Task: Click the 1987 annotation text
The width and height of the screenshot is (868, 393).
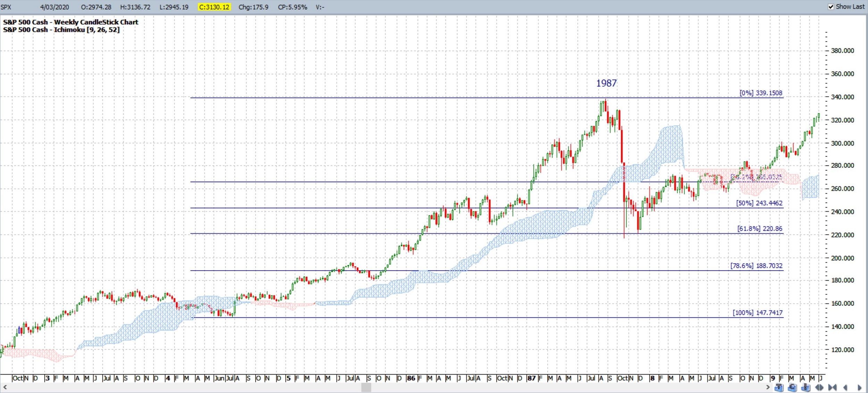Action: tap(607, 83)
